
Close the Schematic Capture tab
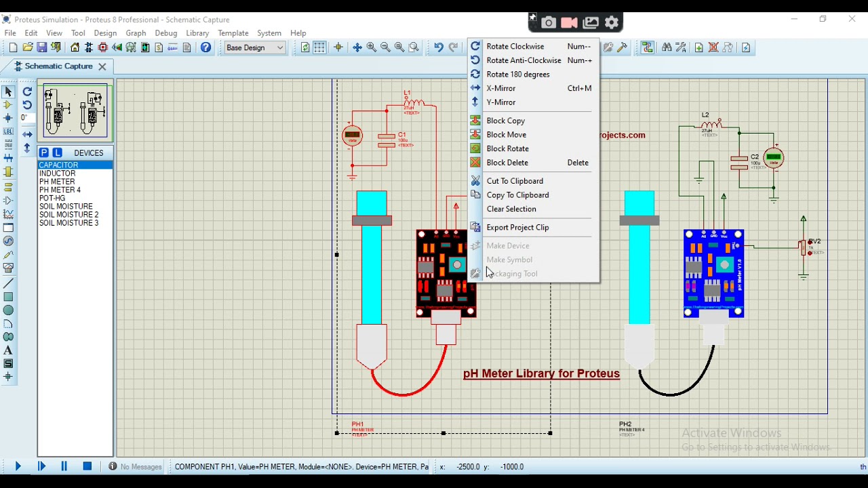click(x=102, y=66)
